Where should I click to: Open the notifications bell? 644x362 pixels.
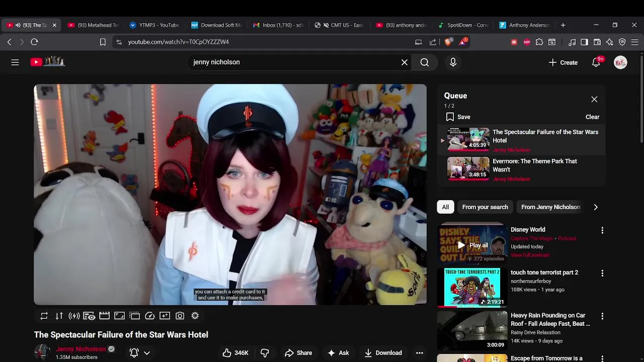click(x=596, y=62)
